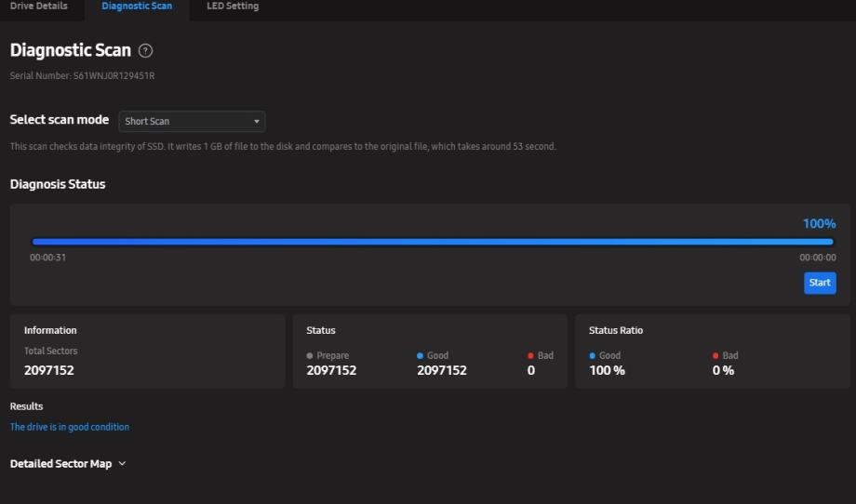Open the LED Setting tab
This screenshot has width=856, height=504.
233,7
